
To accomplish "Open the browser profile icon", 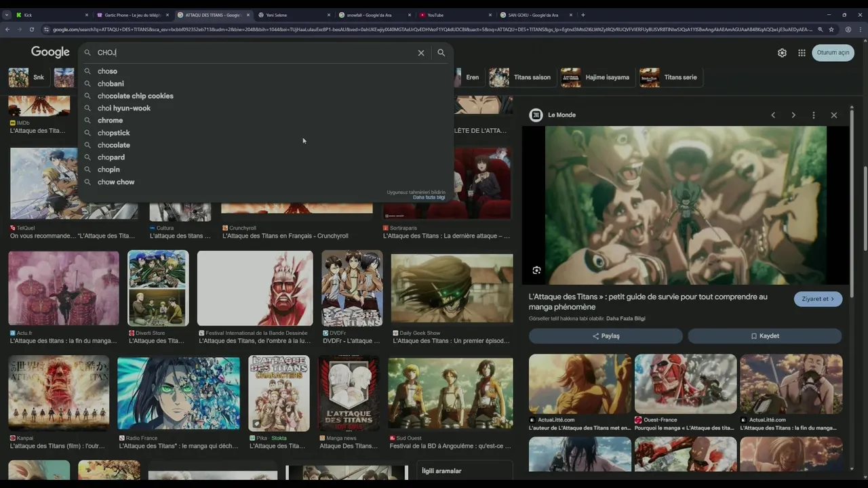I will click(848, 29).
